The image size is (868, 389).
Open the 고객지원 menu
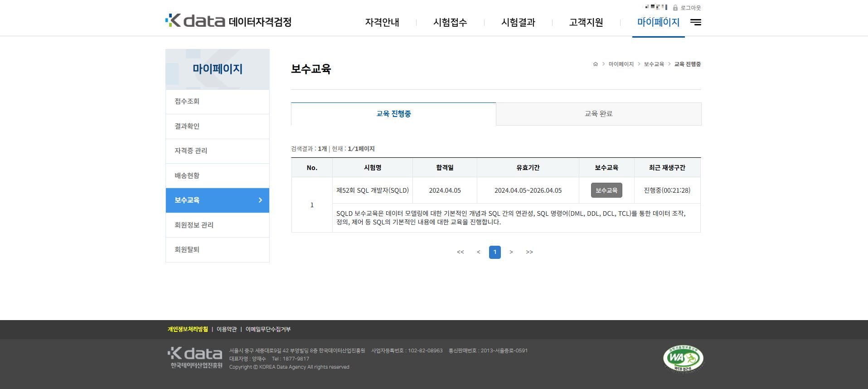tap(586, 22)
